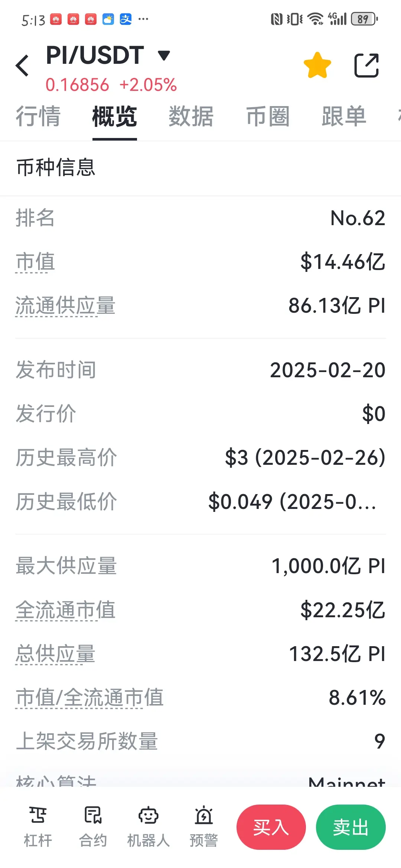Show explanation for 流通供应量 label
The image size is (401, 868).
click(x=65, y=306)
